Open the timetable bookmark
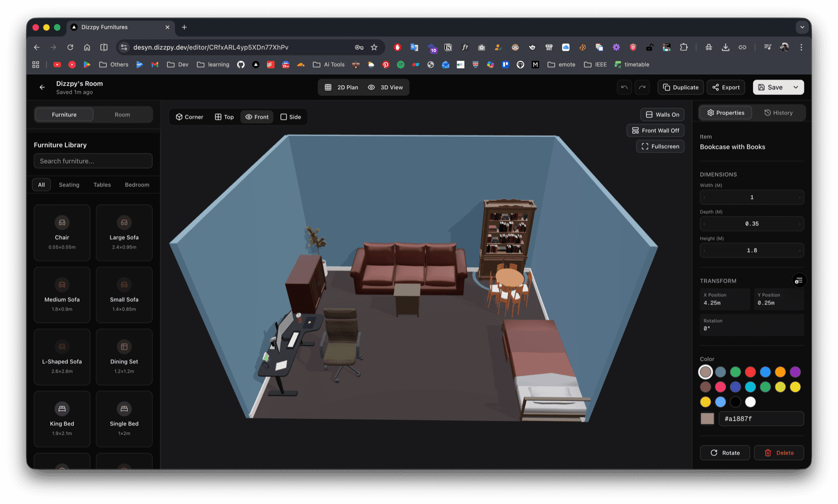The width and height of the screenshot is (838, 504). (x=632, y=64)
